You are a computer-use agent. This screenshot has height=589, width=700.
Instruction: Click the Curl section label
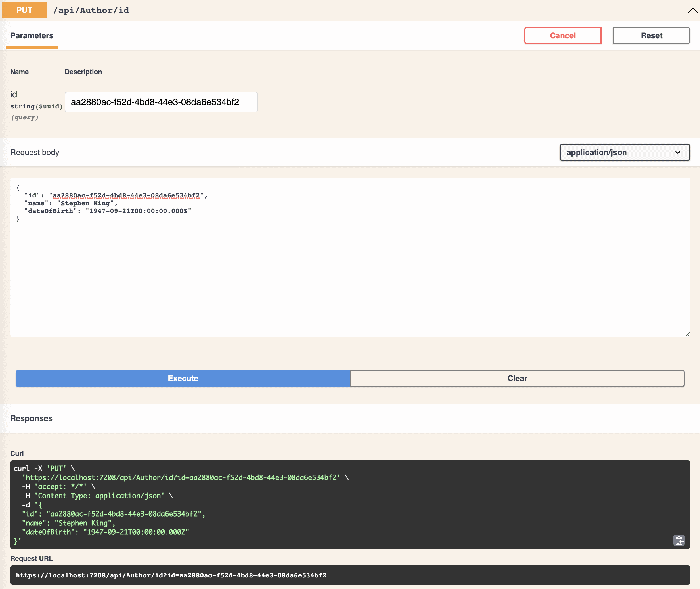click(17, 453)
